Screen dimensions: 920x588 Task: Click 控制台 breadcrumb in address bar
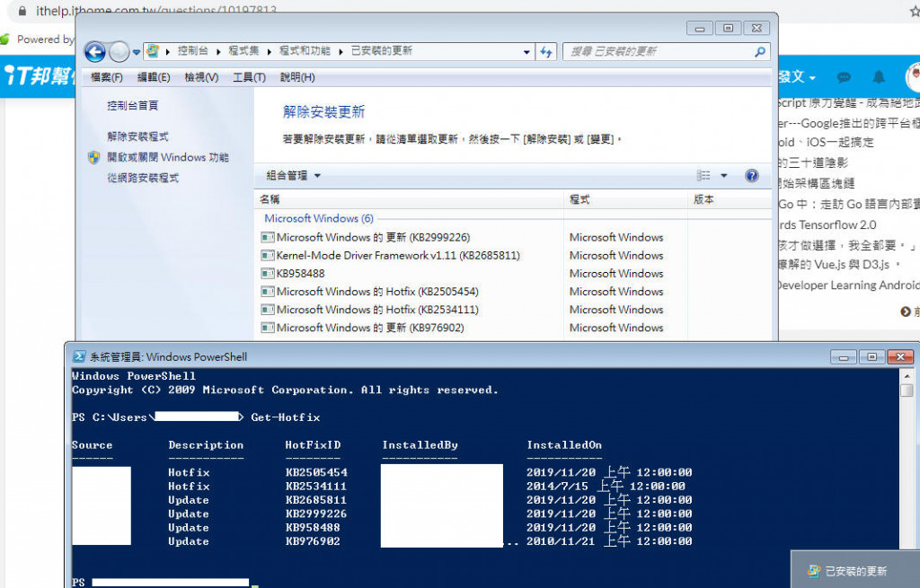tap(193, 51)
